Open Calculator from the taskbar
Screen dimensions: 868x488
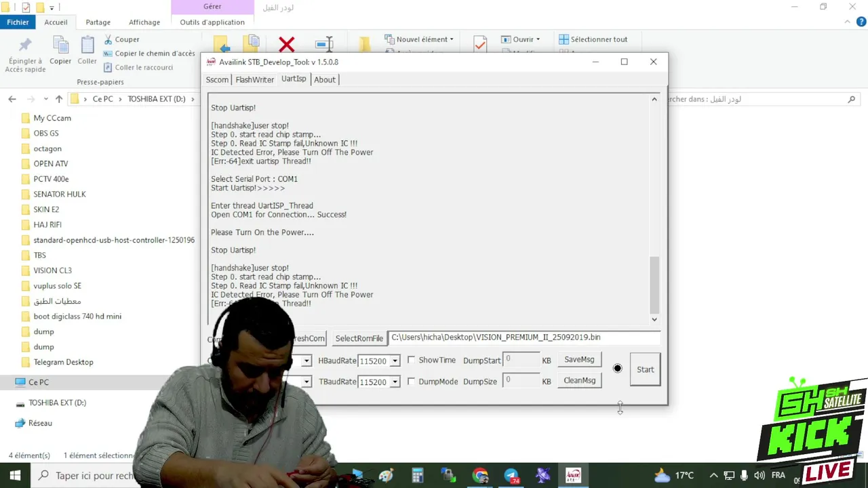418,475
